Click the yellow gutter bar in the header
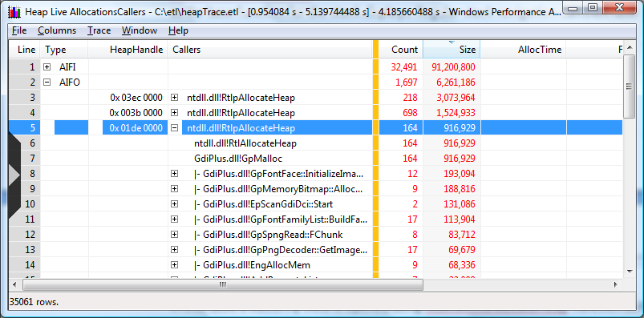The height and width of the screenshot is (318, 644). 375,49
